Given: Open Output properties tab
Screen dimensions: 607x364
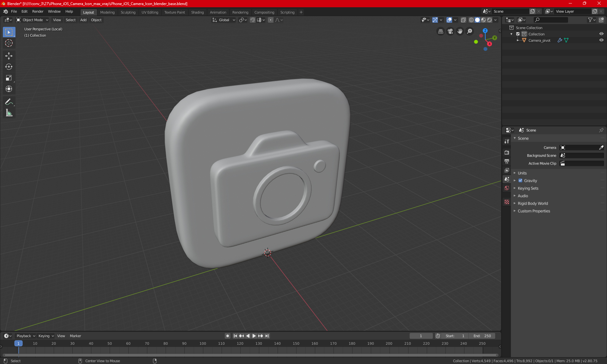Looking at the screenshot, I should point(507,161).
